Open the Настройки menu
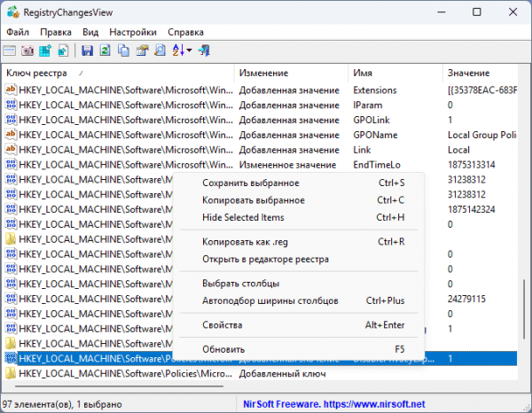532x413 pixels. (x=133, y=32)
